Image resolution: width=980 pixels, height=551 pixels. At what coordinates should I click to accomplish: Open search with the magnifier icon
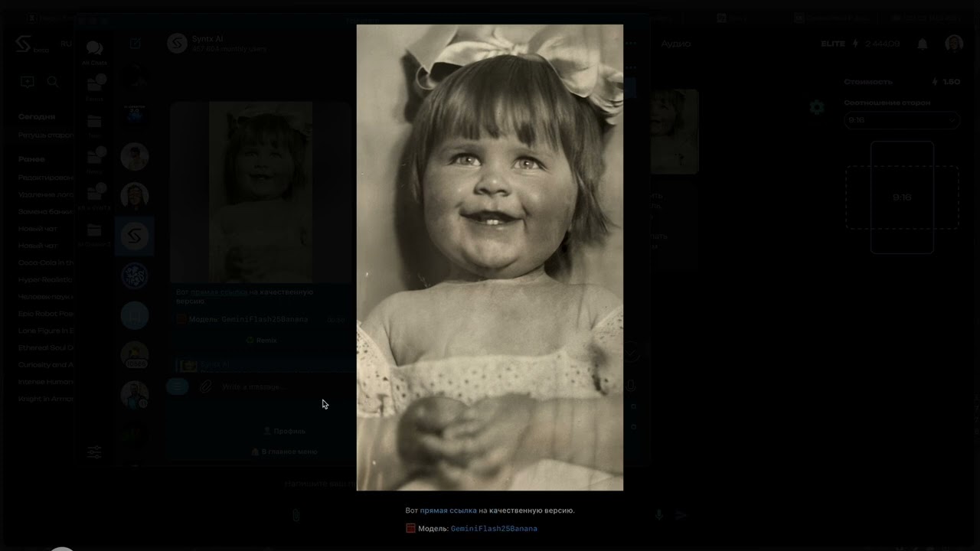[x=53, y=82]
